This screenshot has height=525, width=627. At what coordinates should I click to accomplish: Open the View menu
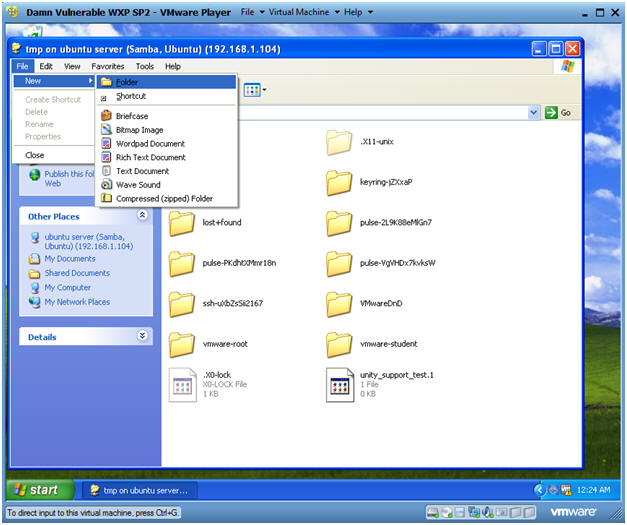coord(72,66)
